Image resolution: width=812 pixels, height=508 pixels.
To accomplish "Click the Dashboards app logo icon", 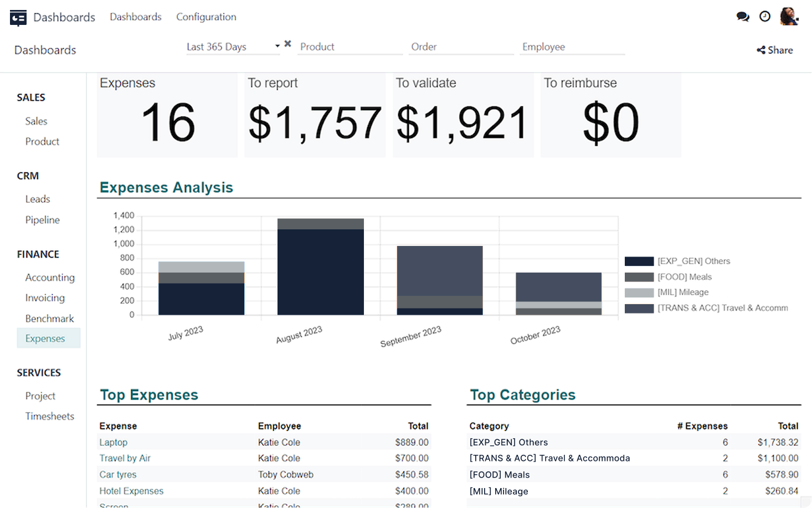I will point(18,18).
